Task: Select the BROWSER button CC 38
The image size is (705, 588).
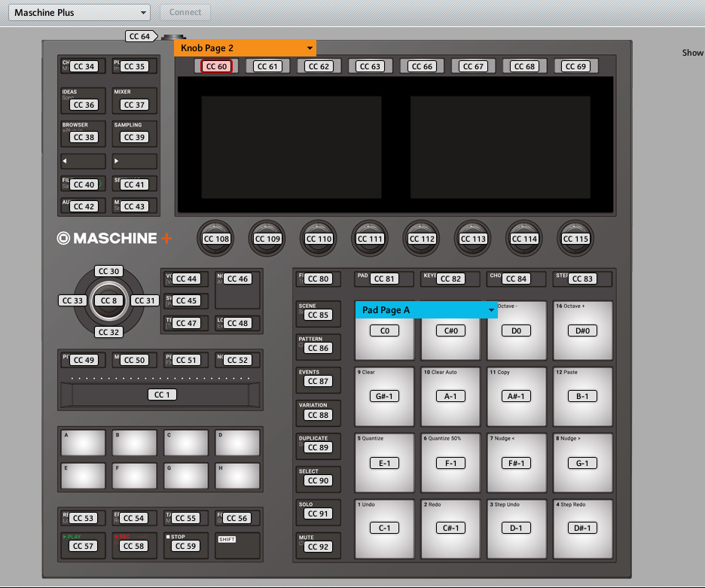Action: point(83,133)
